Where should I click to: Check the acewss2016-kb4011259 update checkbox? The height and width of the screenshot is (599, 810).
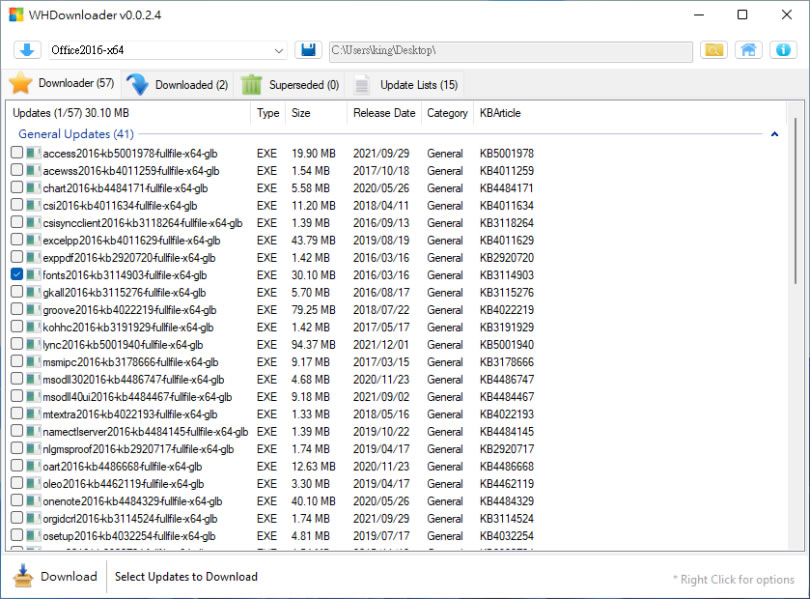click(17, 170)
